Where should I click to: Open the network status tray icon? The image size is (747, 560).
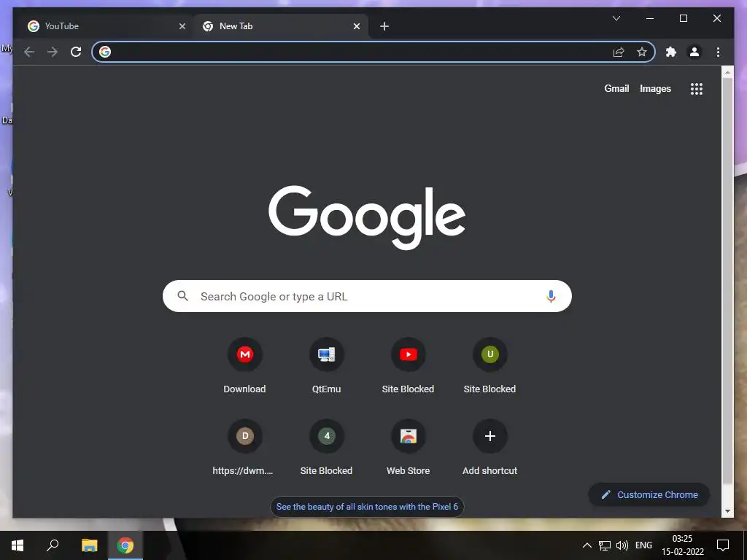point(605,545)
